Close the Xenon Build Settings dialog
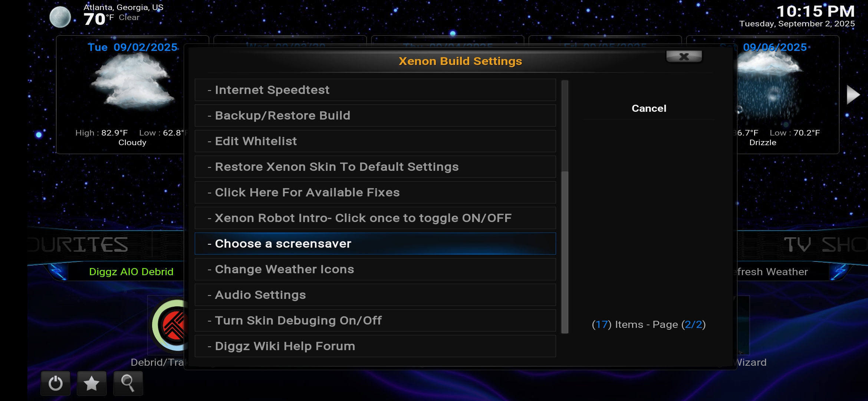This screenshot has height=401, width=868. coord(684,56)
